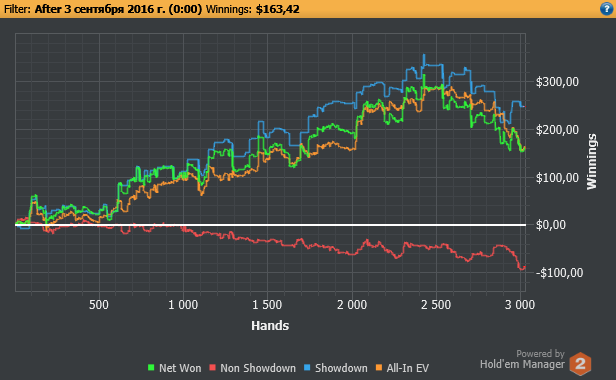Click the winnings total $163,42
Screen dimensions: 616x380
(x=277, y=9)
